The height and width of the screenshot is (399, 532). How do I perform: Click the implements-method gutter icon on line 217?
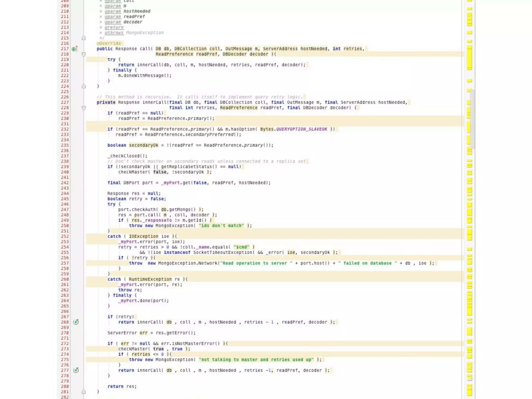click(x=74, y=49)
